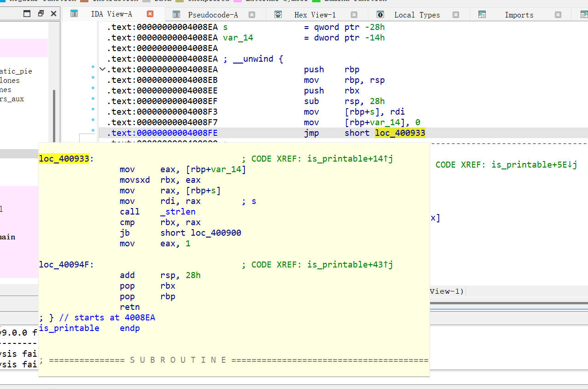Click the xref is_printable+5E↓j comment
The image size is (588, 389).
(506, 165)
